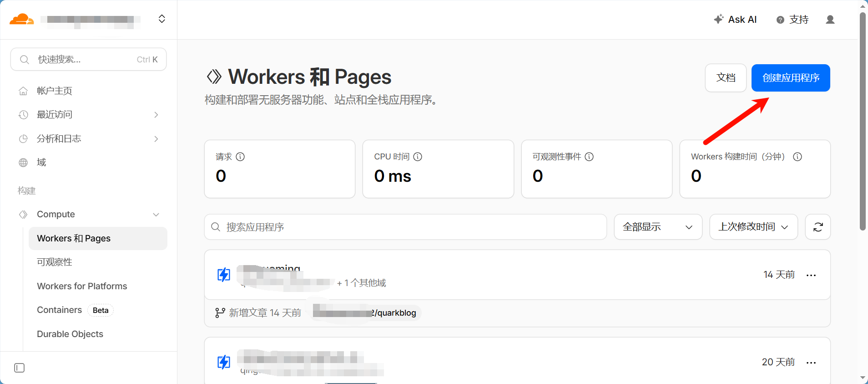868x384 pixels.
Task: Click the Cloudflare logo icon
Action: [x=21, y=19]
